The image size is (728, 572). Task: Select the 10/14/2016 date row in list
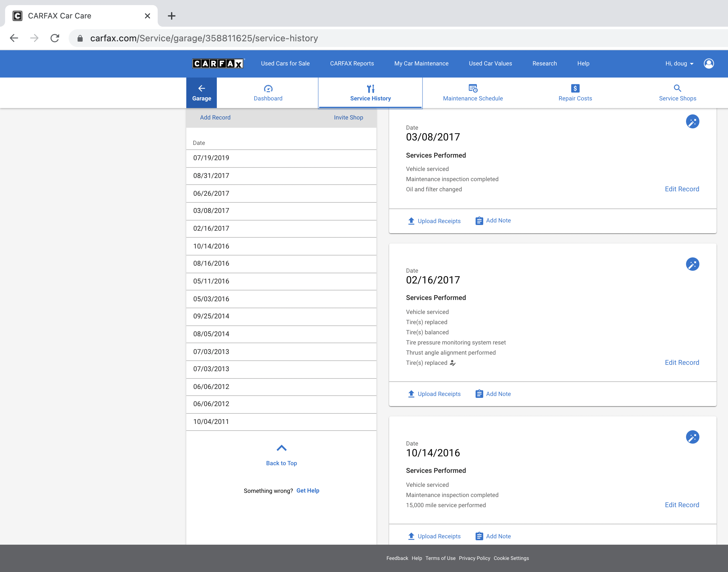coord(281,246)
